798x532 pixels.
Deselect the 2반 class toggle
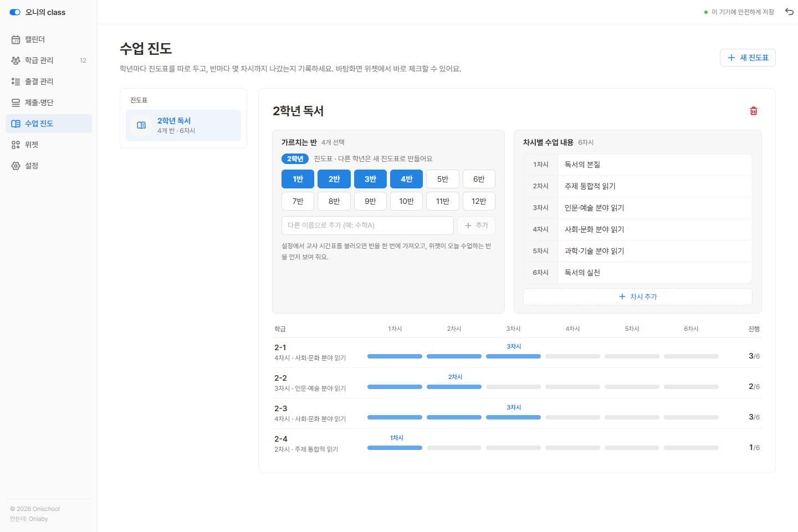(x=334, y=179)
